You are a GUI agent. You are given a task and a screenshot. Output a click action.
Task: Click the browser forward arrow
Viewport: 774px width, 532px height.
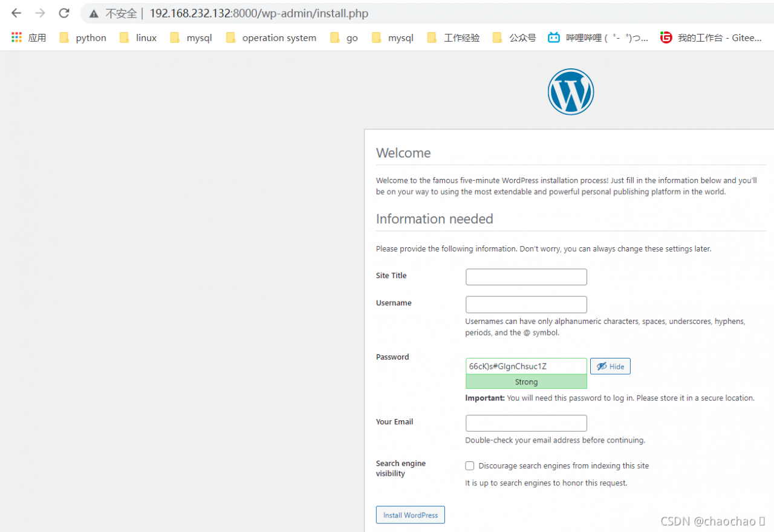point(40,13)
